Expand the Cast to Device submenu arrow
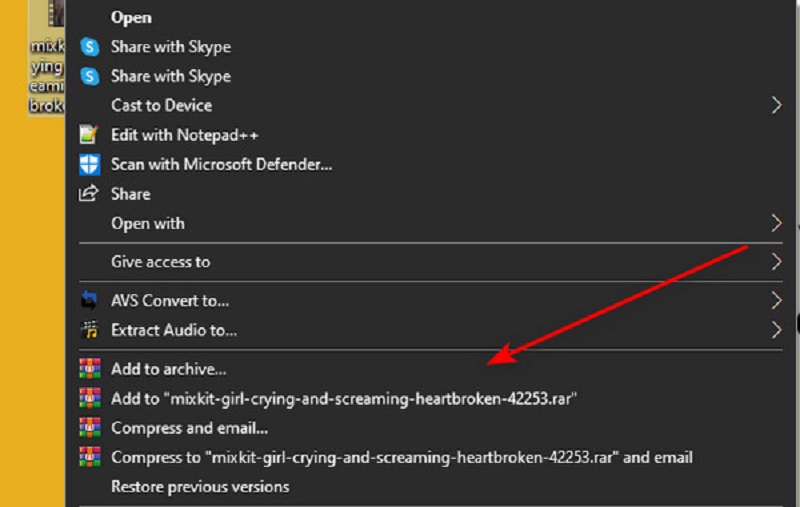This screenshot has width=800, height=507. 776,105
